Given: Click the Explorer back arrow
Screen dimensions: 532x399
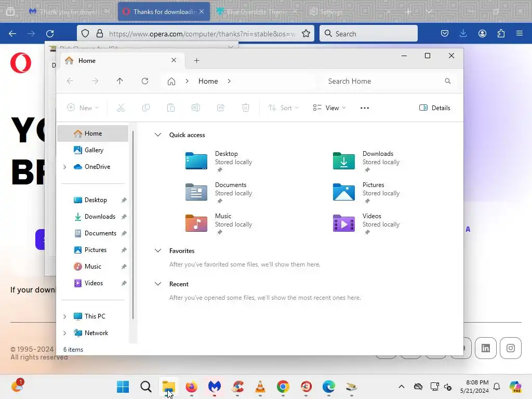Looking at the screenshot, I should 70,81.
